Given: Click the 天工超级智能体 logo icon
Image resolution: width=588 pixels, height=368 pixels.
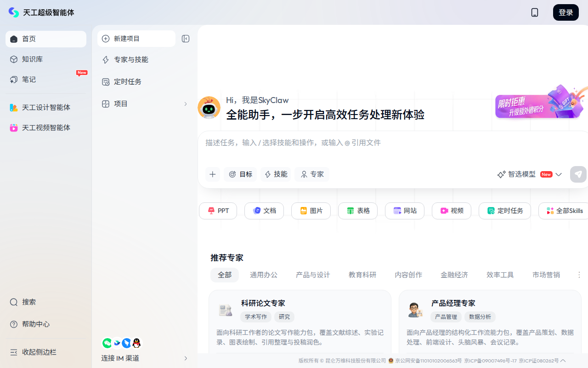Looking at the screenshot, I should pos(14,12).
